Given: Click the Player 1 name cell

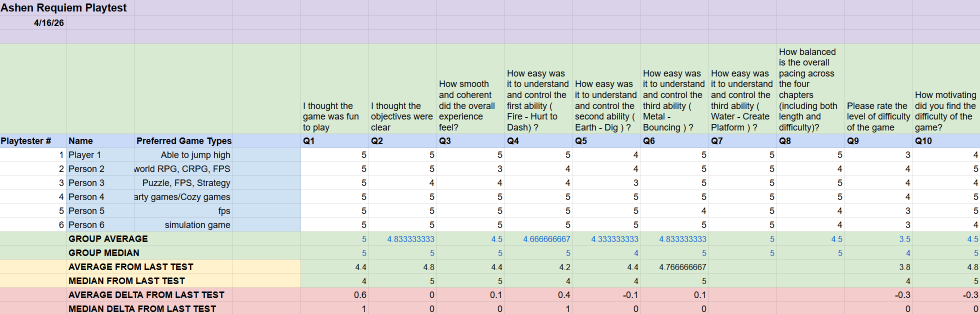Looking at the screenshot, I should point(100,155).
